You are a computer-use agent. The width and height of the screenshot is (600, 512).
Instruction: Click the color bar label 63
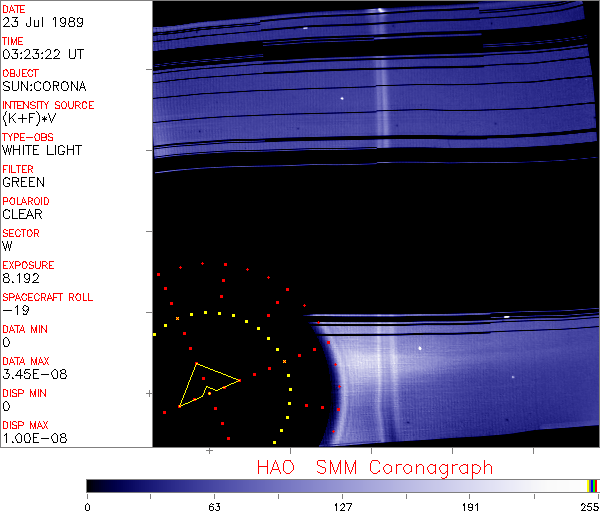(x=214, y=505)
